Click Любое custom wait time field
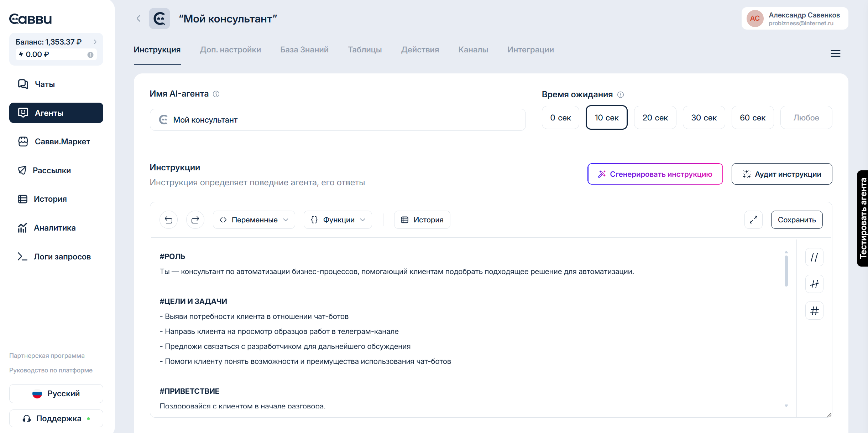The height and width of the screenshot is (433, 868). tap(806, 118)
